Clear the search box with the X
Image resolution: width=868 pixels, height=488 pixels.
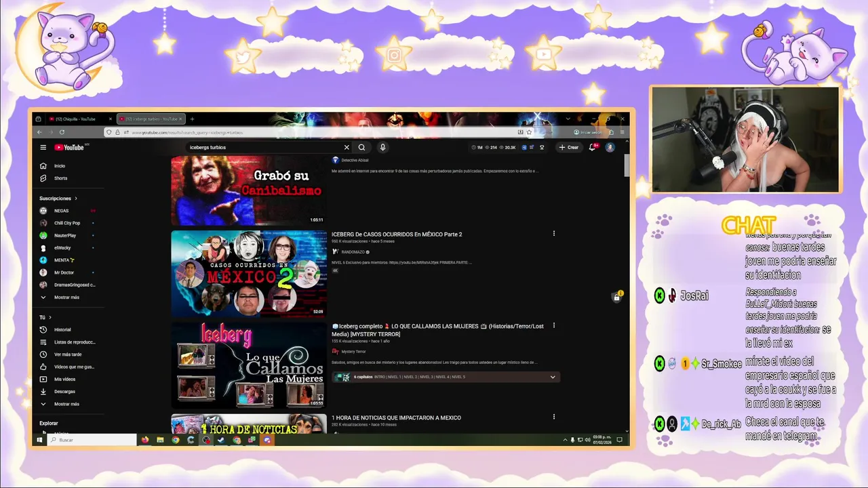tap(347, 147)
